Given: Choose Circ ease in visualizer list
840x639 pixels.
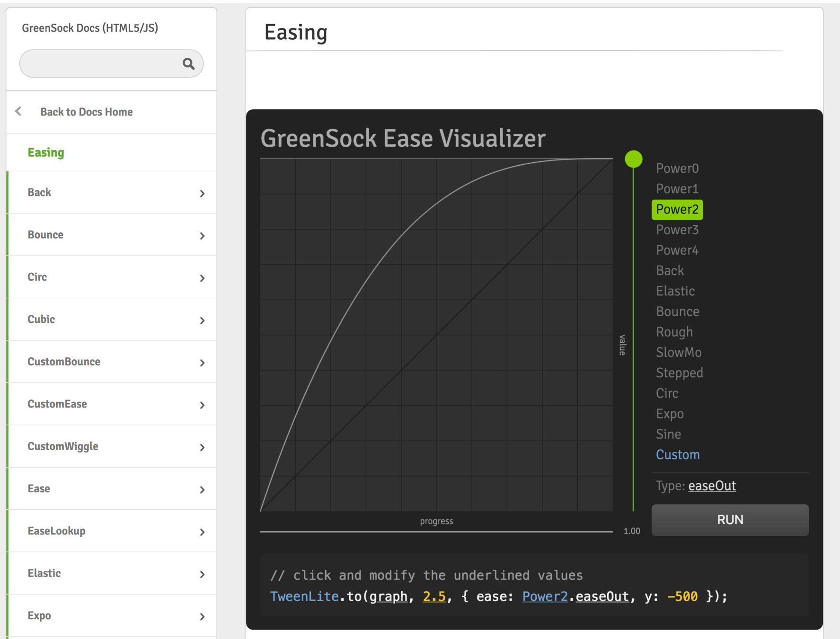Looking at the screenshot, I should pos(667,393).
